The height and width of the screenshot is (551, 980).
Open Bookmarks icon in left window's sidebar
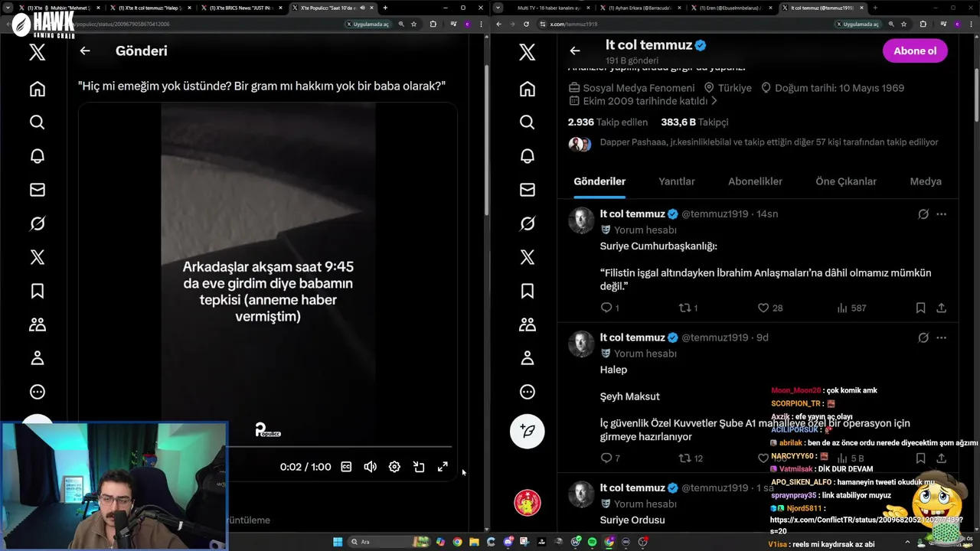coord(37,291)
